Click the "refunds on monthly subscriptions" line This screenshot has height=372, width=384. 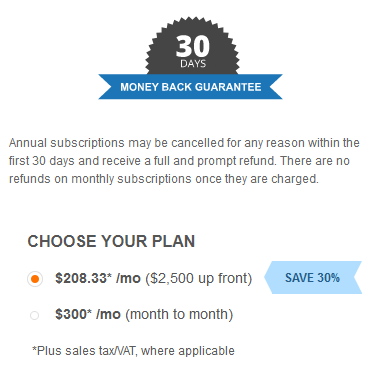pyautogui.click(x=100, y=179)
